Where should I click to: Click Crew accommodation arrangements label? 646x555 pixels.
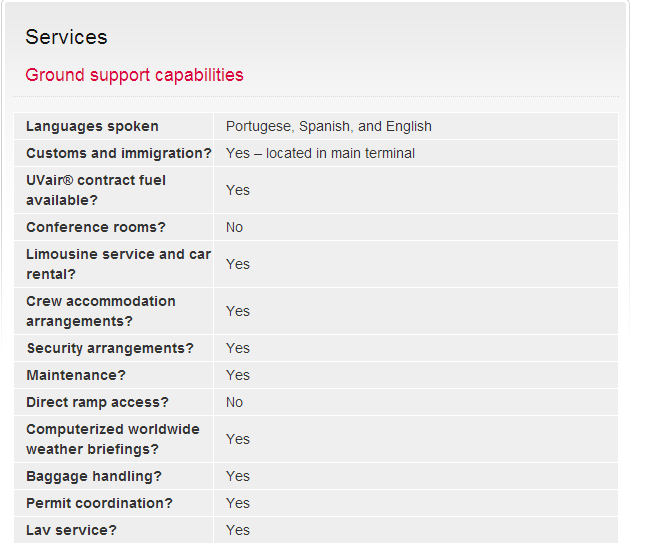coord(101,311)
